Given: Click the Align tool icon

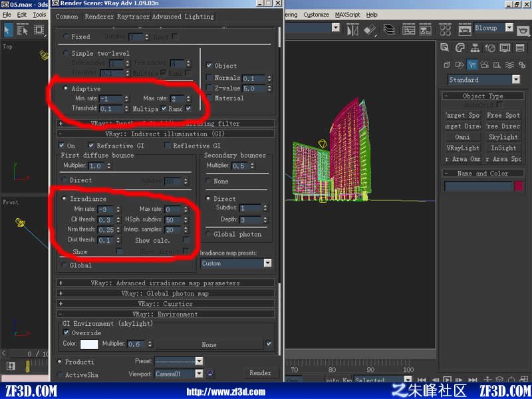Looking at the screenshot, I should coord(370,30).
